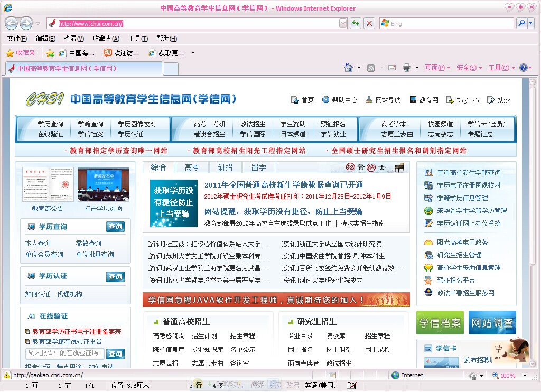
Task: Open the 文件(F) menu
Action: (17, 39)
